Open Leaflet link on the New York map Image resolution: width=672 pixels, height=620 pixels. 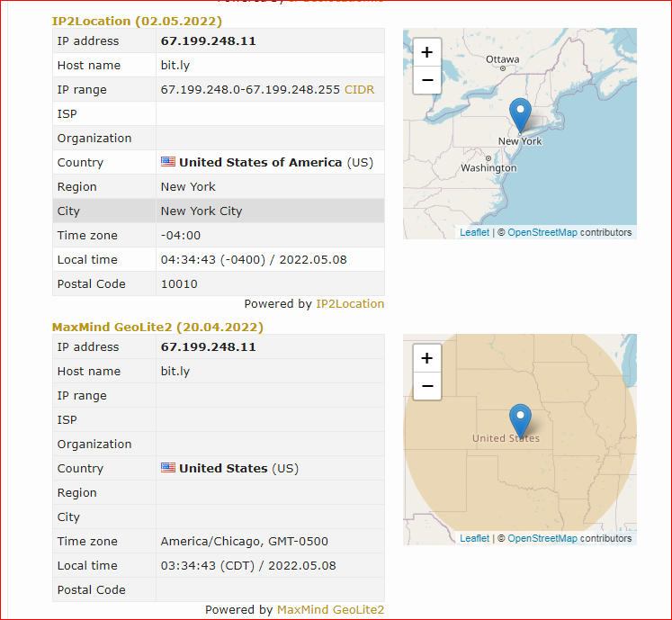(474, 232)
